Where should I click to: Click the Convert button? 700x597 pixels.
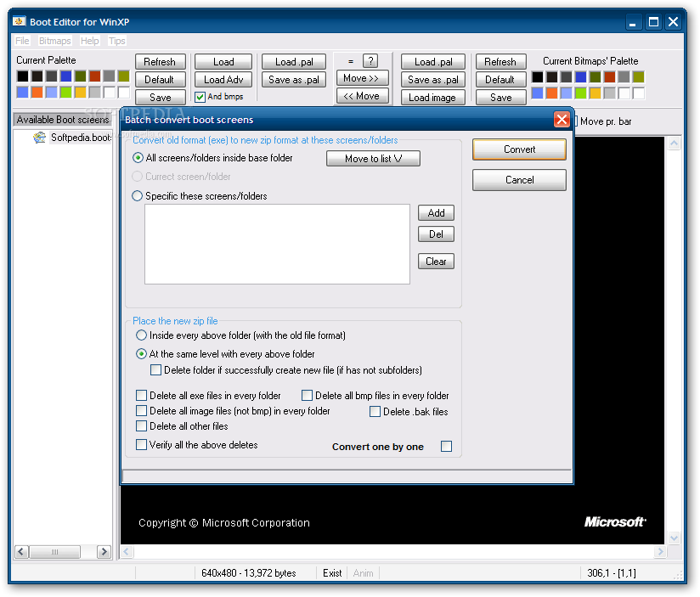[x=519, y=149]
